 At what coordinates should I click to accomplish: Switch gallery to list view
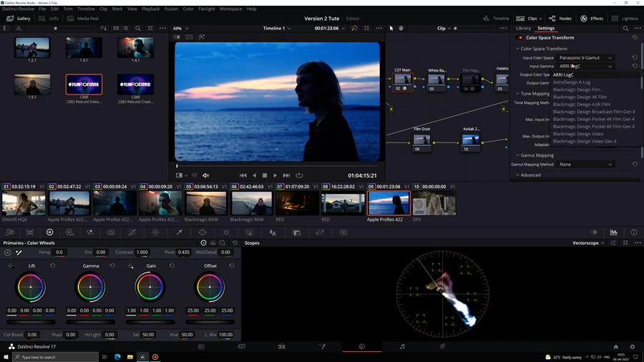point(126,29)
